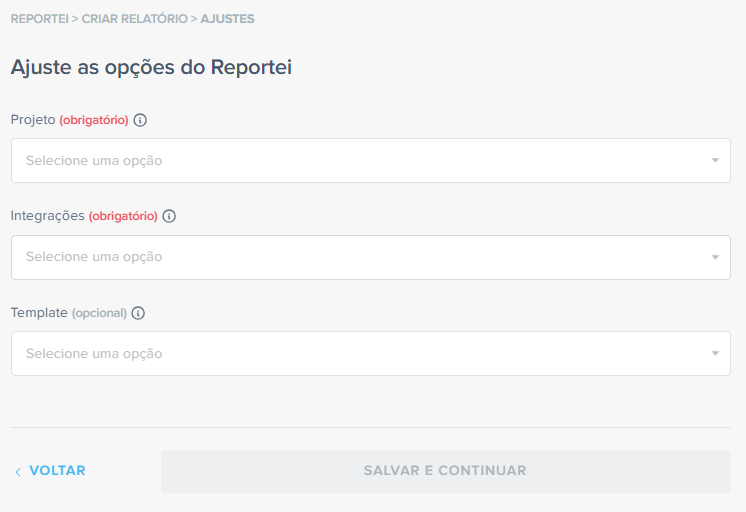Click the left chevron icon before Voltar
Image resolution: width=746 pixels, height=512 pixels.
point(18,472)
